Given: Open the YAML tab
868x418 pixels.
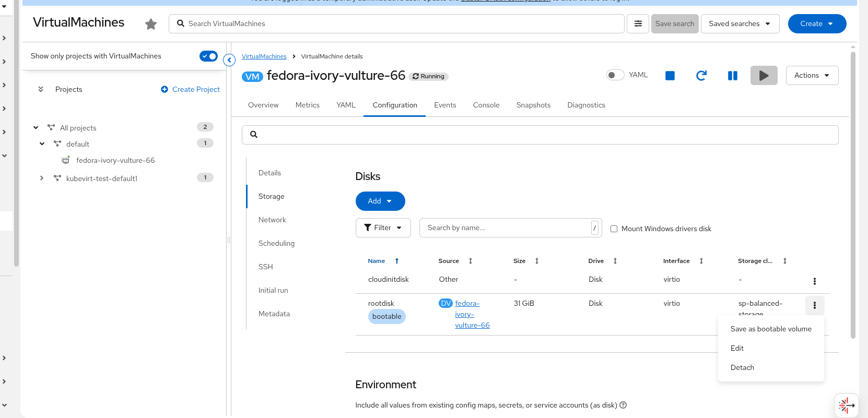Looking at the screenshot, I should pyautogui.click(x=346, y=105).
